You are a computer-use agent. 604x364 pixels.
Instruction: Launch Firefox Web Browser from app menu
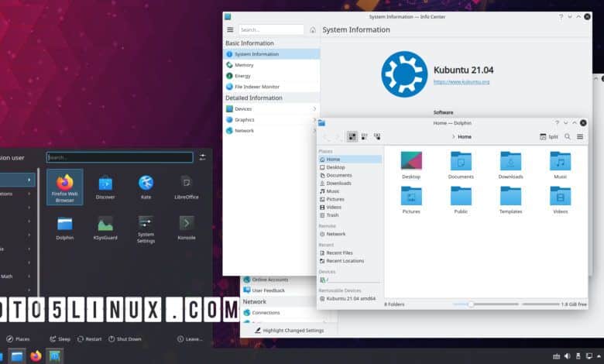pos(65,187)
